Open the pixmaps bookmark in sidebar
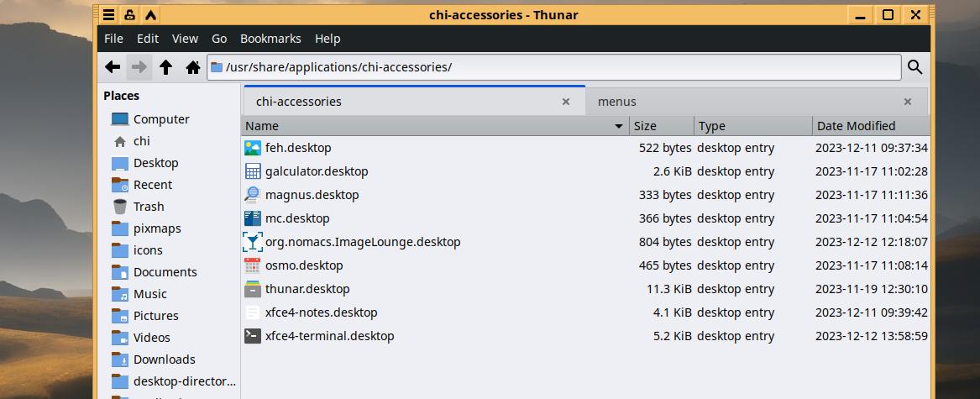This screenshot has height=399, width=980. [x=157, y=228]
